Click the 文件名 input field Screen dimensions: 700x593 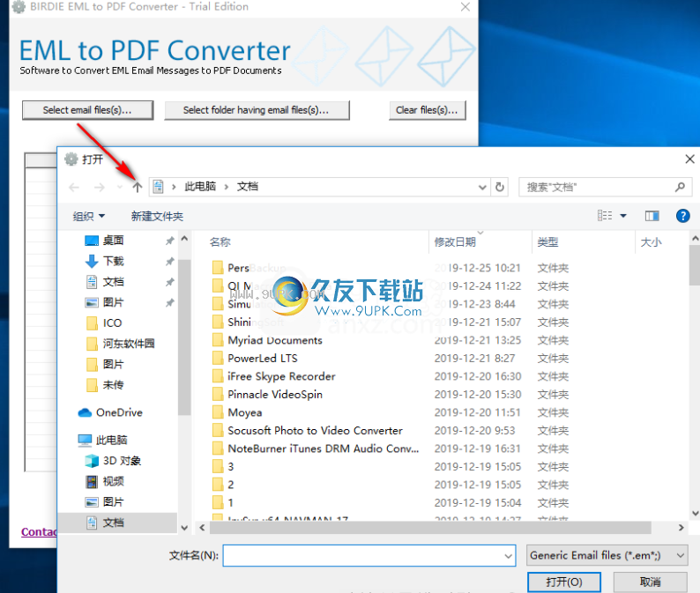tap(369, 556)
